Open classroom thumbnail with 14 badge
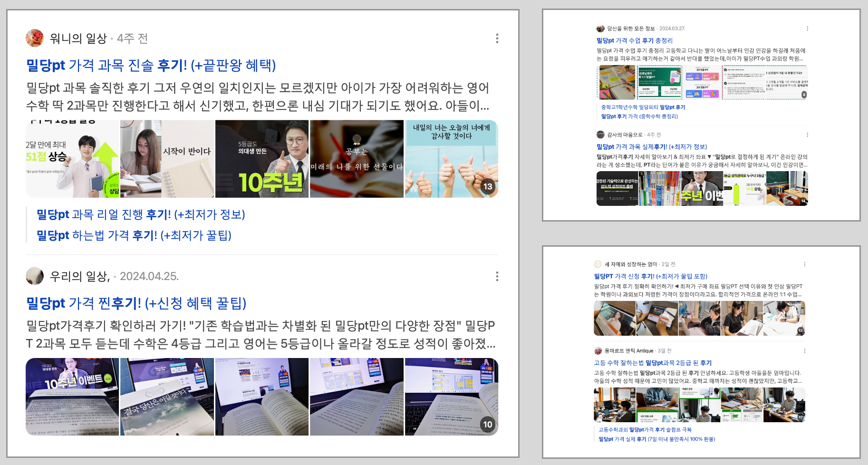Image resolution: width=868 pixels, height=465 pixels. [x=787, y=188]
